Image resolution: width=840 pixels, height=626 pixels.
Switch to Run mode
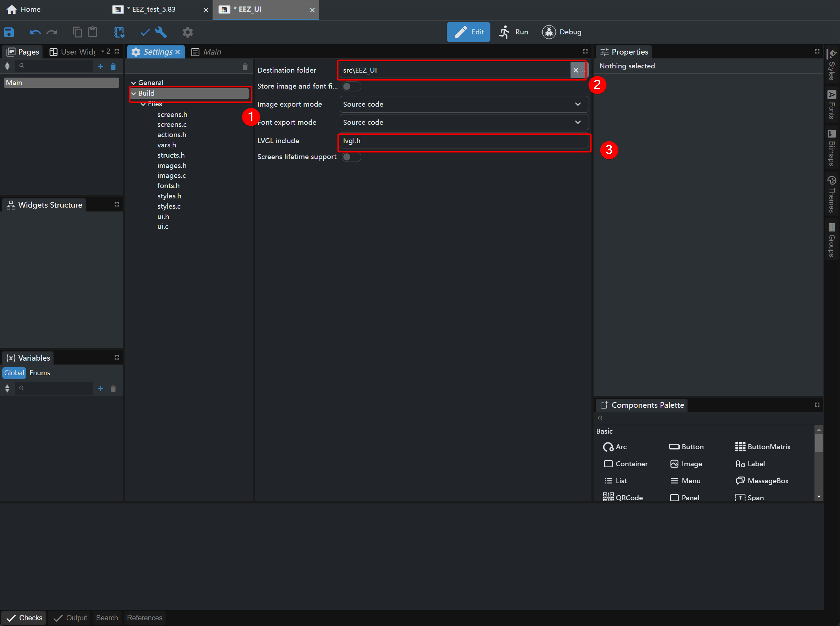pyautogui.click(x=514, y=32)
